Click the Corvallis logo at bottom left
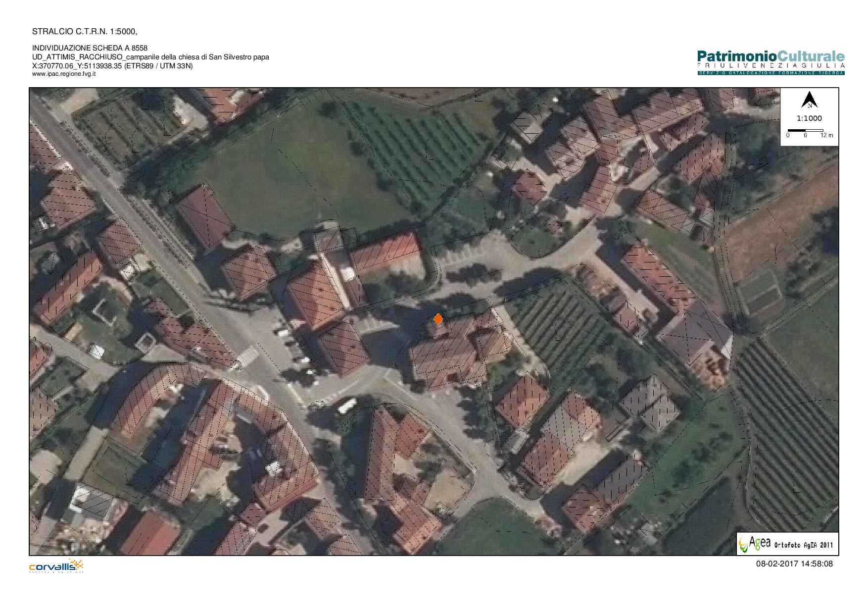The width and height of the screenshot is (868, 614). point(56,566)
